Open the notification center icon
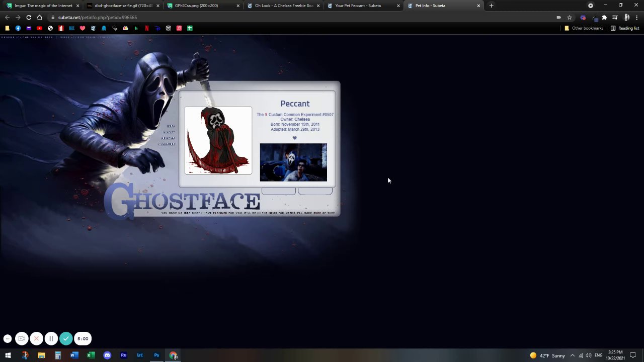The image size is (644, 362). (x=633, y=355)
